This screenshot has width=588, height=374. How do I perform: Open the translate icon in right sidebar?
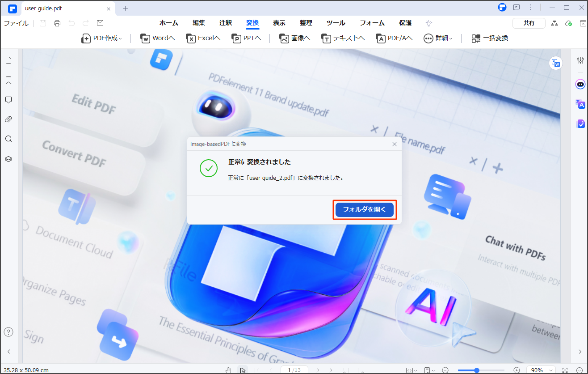[580, 104]
